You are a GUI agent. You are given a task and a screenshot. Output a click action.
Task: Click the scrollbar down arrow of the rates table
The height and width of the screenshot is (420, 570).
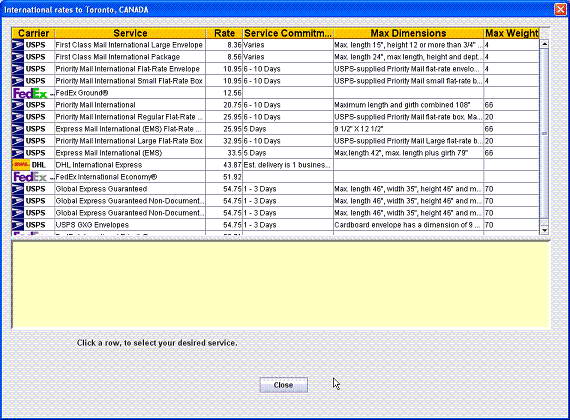click(544, 230)
